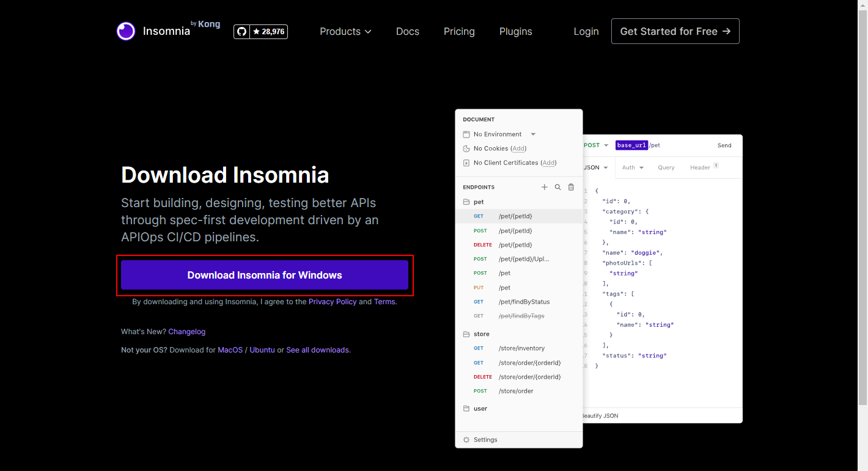
Task: Open the user folder
Action: 480,409
